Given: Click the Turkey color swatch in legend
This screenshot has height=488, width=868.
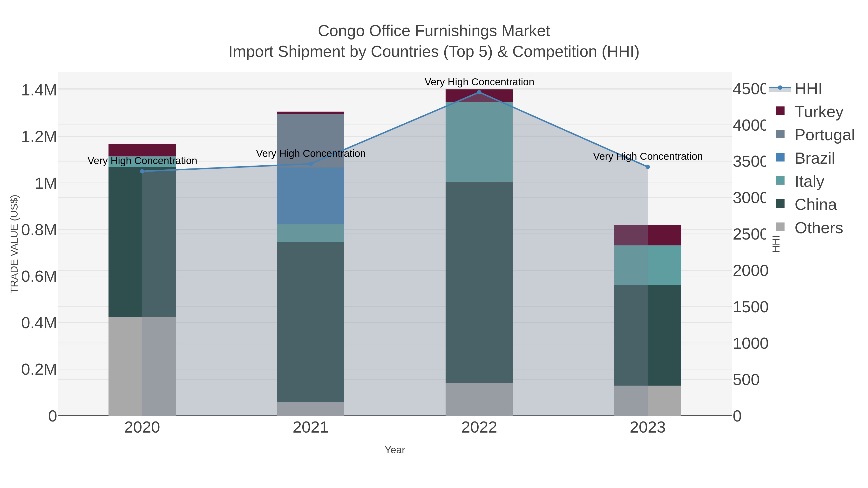Looking at the screenshot, I should [780, 111].
